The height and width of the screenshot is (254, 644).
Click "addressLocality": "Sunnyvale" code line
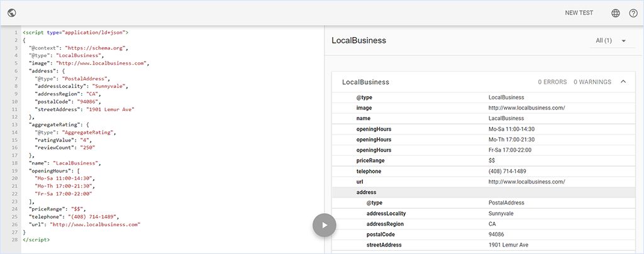tap(82, 86)
